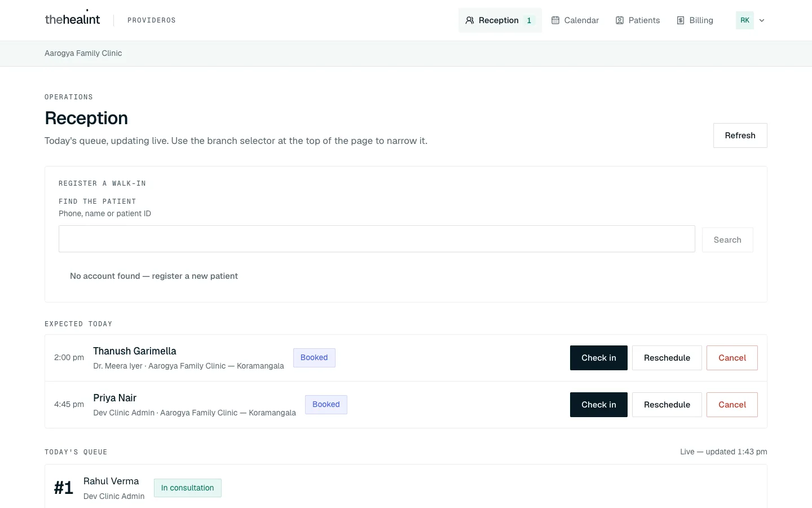Image resolution: width=812 pixels, height=508 pixels.
Task: Open thehealint logo home link
Action: click(72, 19)
